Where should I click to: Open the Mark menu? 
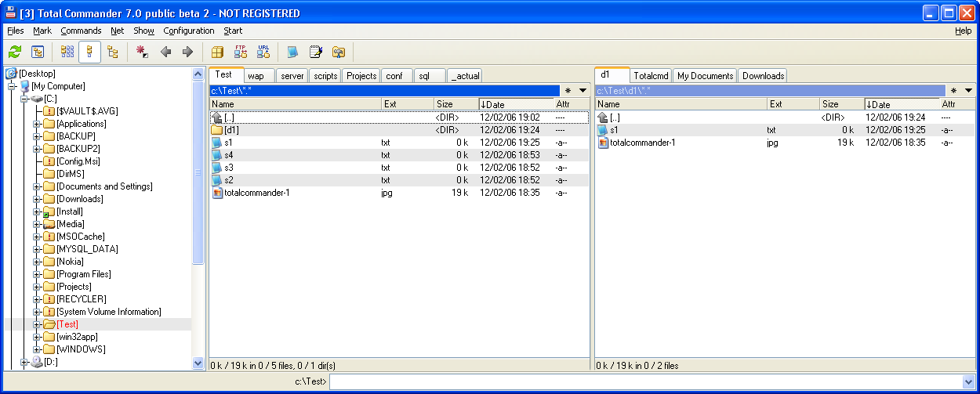(x=42, y=31)
